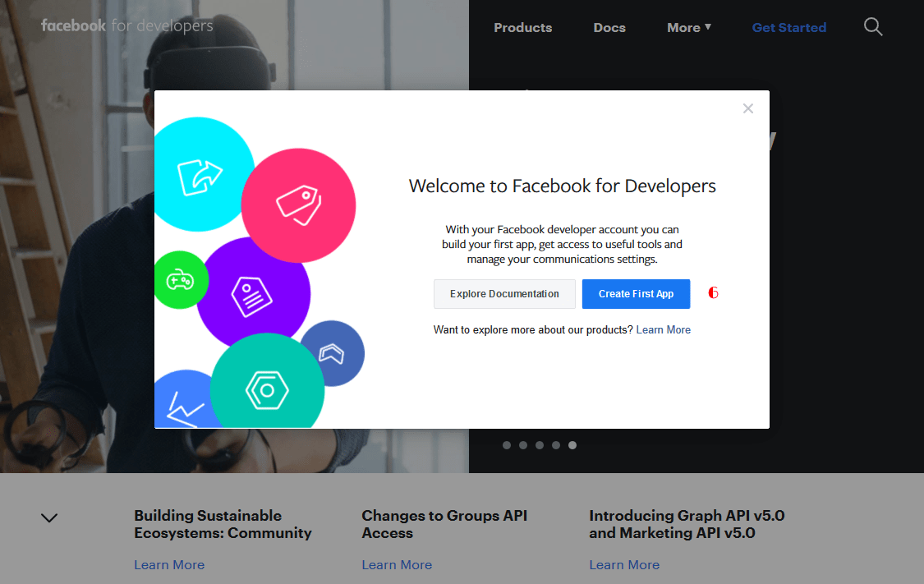
Task: Open Learn More under Building Sustainable Ecosystems
Action: tap(169, 564)
